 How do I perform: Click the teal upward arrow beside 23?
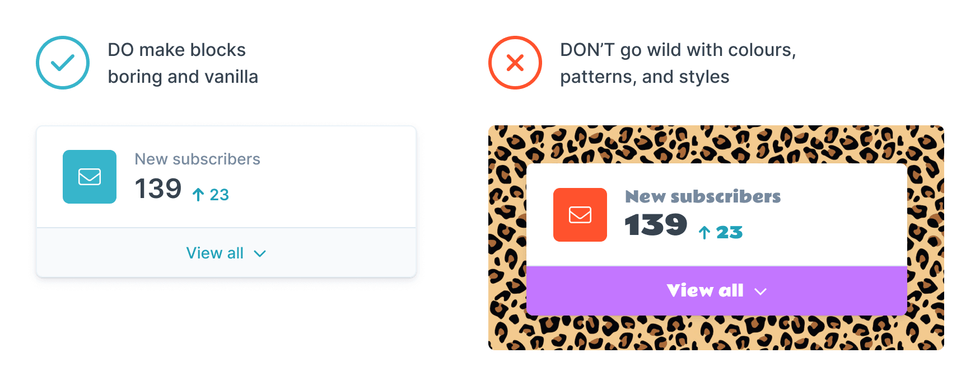[197, 194]
